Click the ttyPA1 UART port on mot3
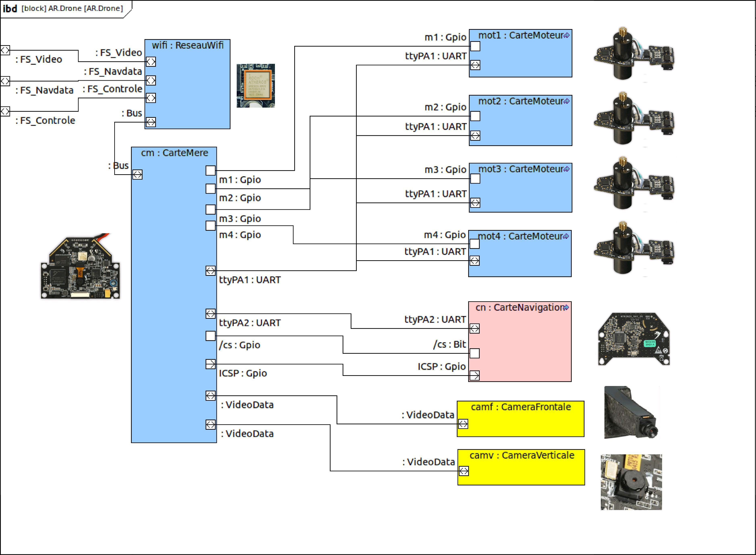The image size is (756, 555). [475, 203]
